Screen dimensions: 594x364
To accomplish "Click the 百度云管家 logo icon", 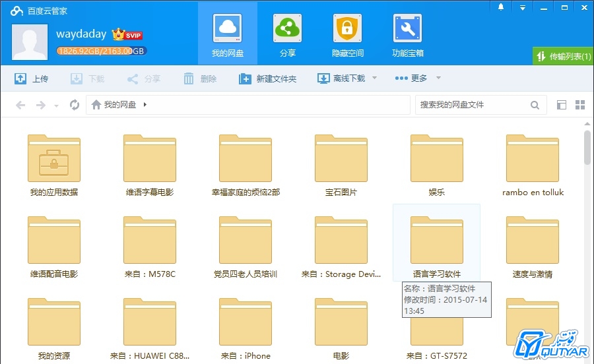I will click(x=17, y=11).
